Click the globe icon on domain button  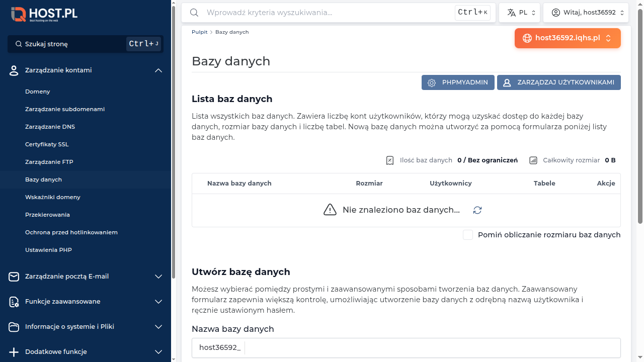[527, 38]
